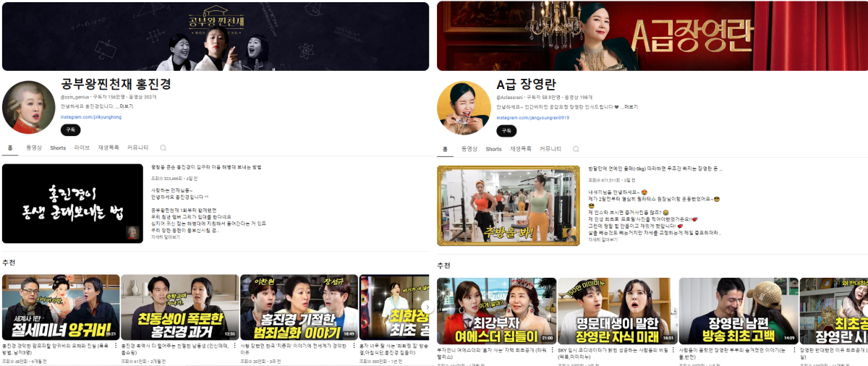Click channel name 공부왕찐천재 홍진경

coord(116,84)
